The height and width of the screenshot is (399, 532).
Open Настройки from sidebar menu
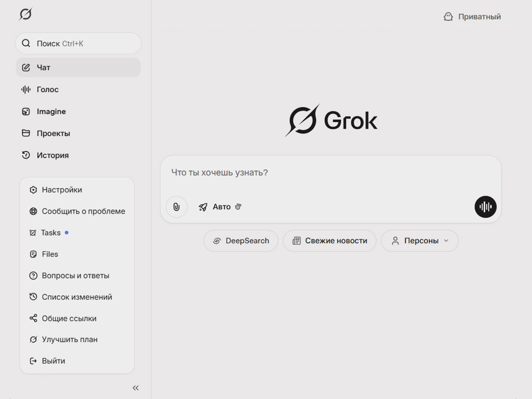[x=62, y=190]
